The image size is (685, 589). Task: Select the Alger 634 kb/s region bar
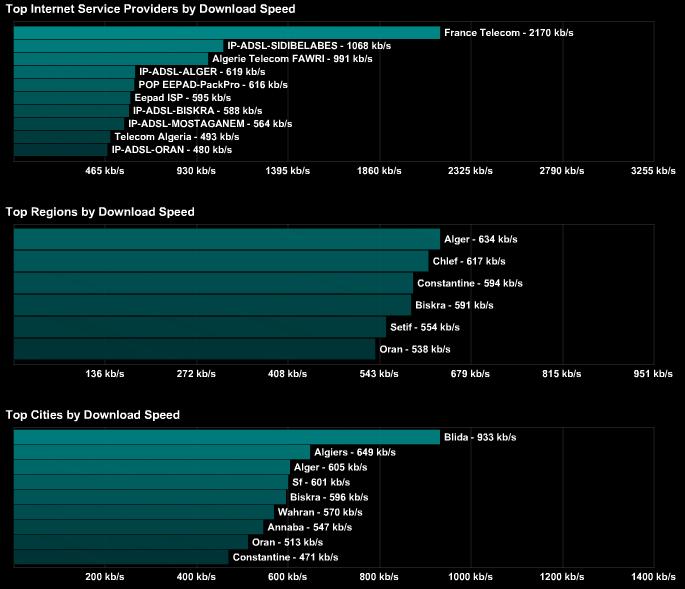[x=227, y=239]
